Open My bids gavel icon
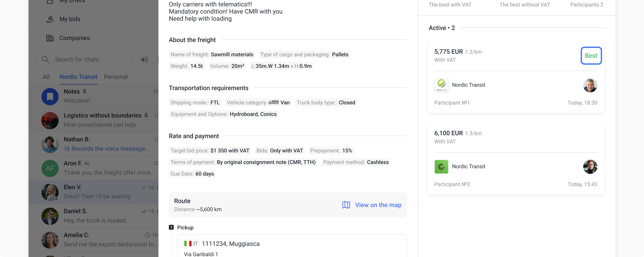The height and width of the screenshot is (257, 644). pyautogui.click(x=50, y=19)
